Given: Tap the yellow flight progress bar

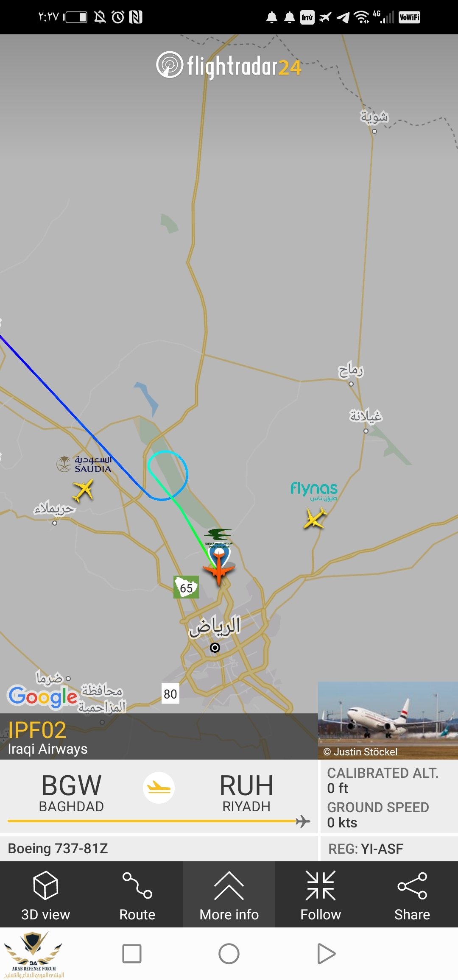Looking at the screenshot, I should pyautogui.click(x=159, y=821).
